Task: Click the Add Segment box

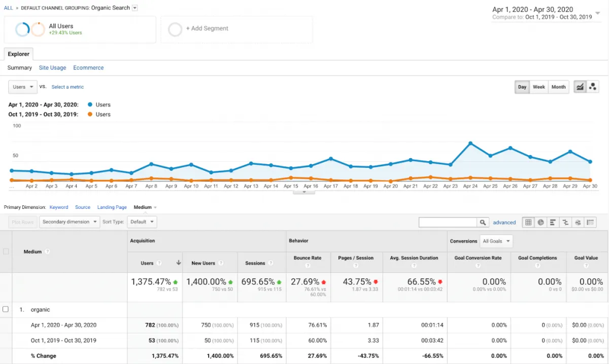Action: click(x=236, y=29)
